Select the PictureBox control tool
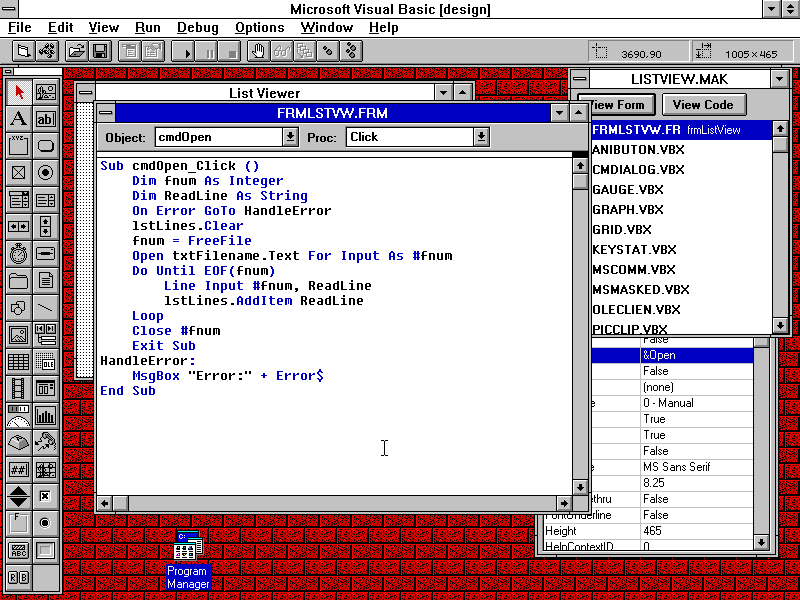Image resolution: width=800 pixels, height=600 pixels. pyautogui.click(x=45, y=92)
